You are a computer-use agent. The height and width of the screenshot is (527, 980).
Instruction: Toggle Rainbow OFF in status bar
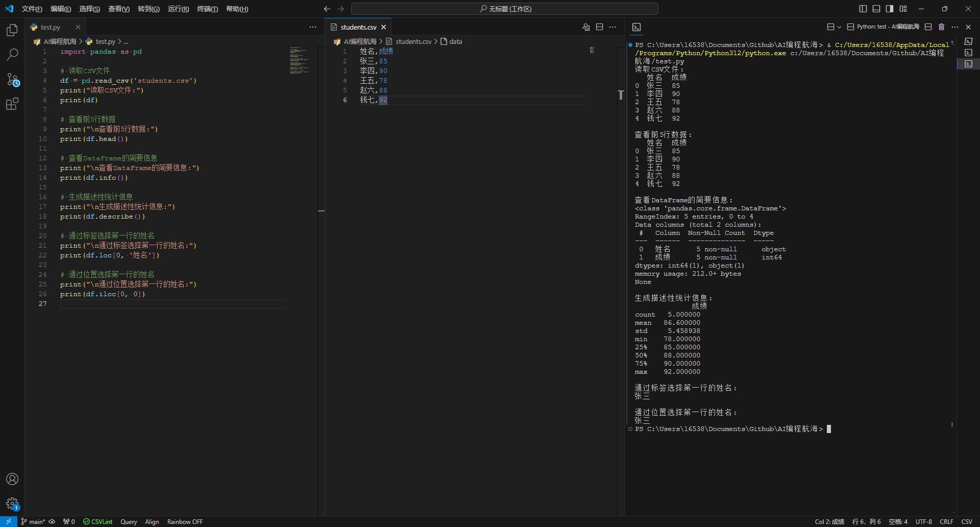pyautogui.click(x=185, y=521)
